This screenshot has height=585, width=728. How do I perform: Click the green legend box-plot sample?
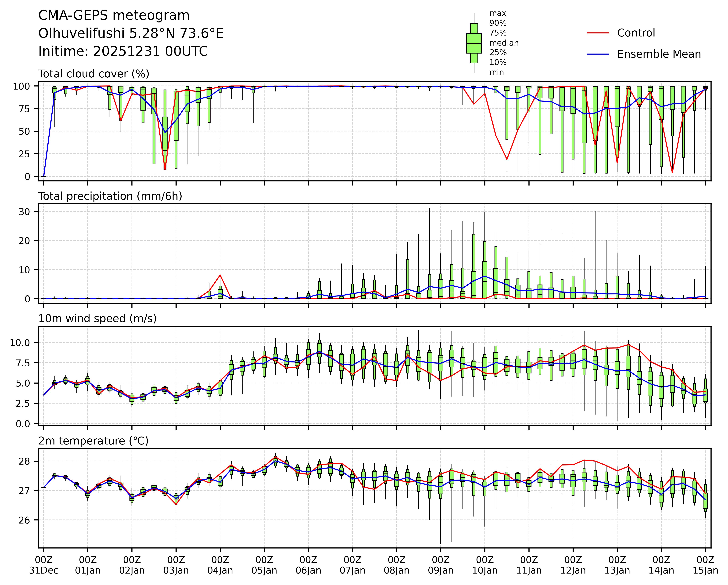[474, 43]
